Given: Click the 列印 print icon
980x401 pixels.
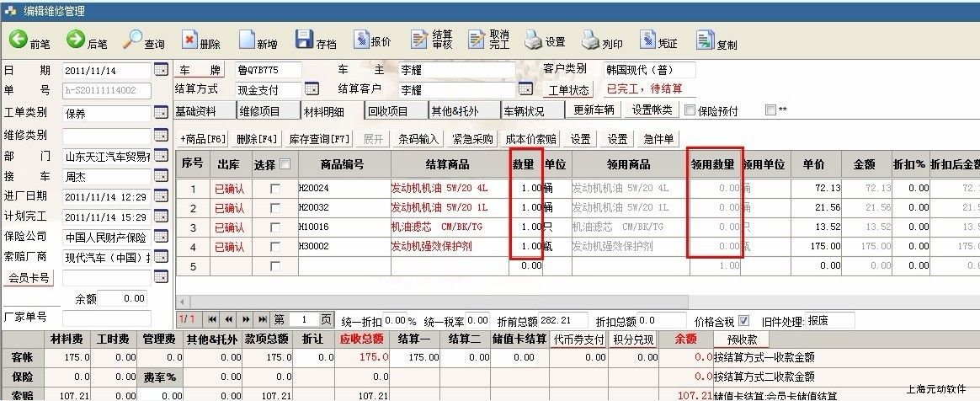Looking at the screenshot, I should 590,40.
